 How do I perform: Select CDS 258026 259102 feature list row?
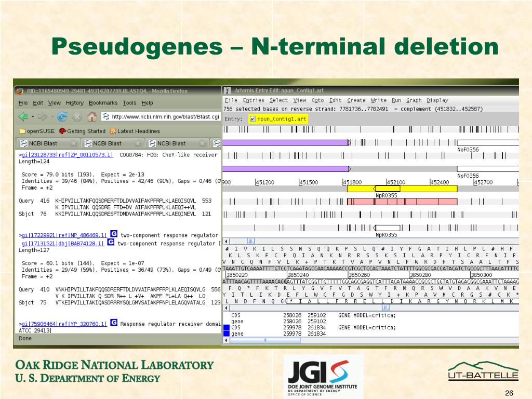click(371, 315)
